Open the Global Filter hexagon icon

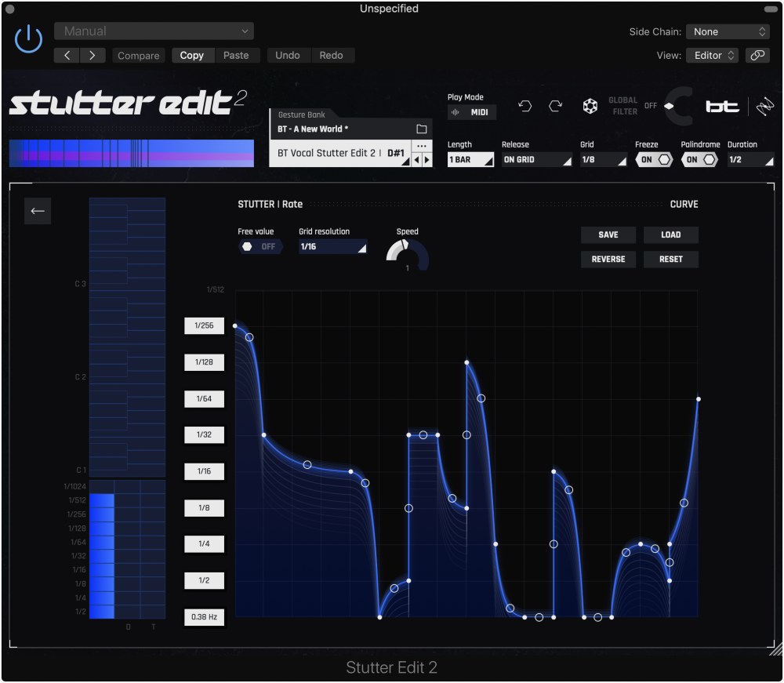pos(590,106)
